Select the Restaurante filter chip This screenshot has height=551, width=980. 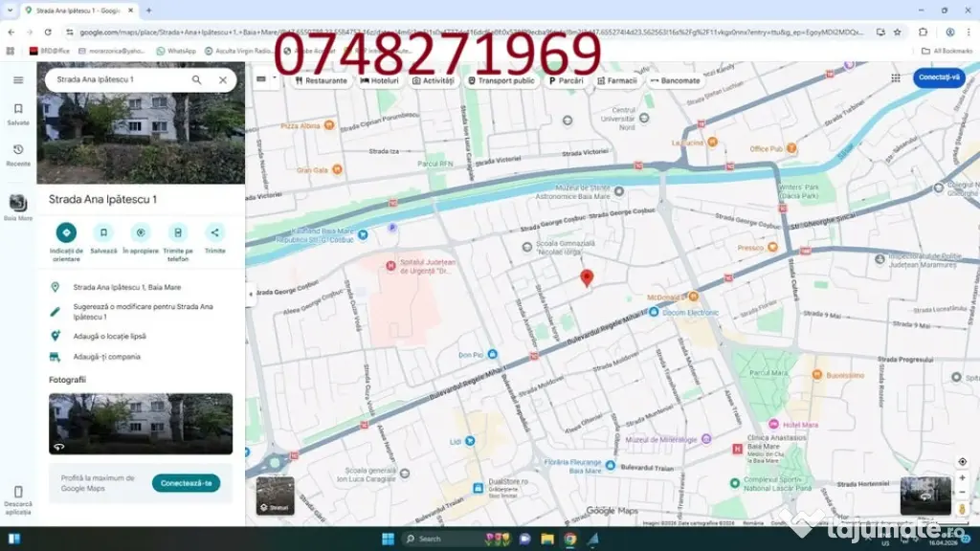(x=322, y=80)
